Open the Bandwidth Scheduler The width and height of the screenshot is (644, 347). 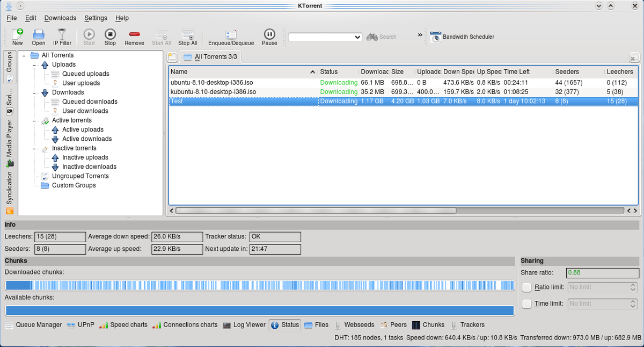coord(462,37)
